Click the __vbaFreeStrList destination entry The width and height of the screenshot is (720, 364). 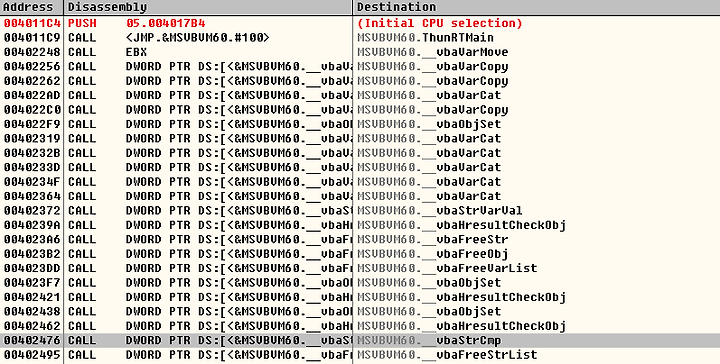point(447,354)
